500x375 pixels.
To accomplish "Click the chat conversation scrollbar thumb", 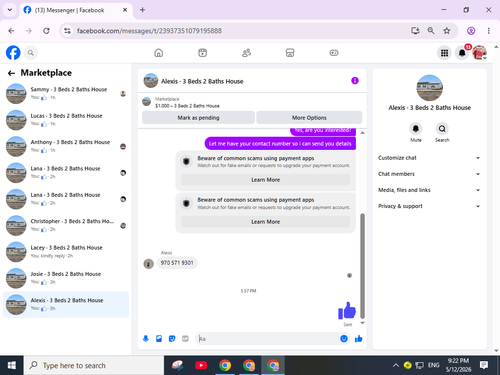I will coord(362,266).
